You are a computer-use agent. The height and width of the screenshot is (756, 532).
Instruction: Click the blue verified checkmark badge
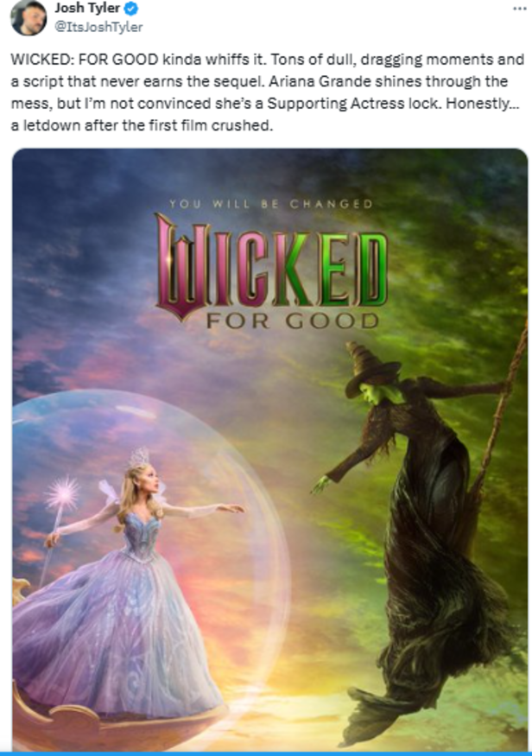click(131, 8)
